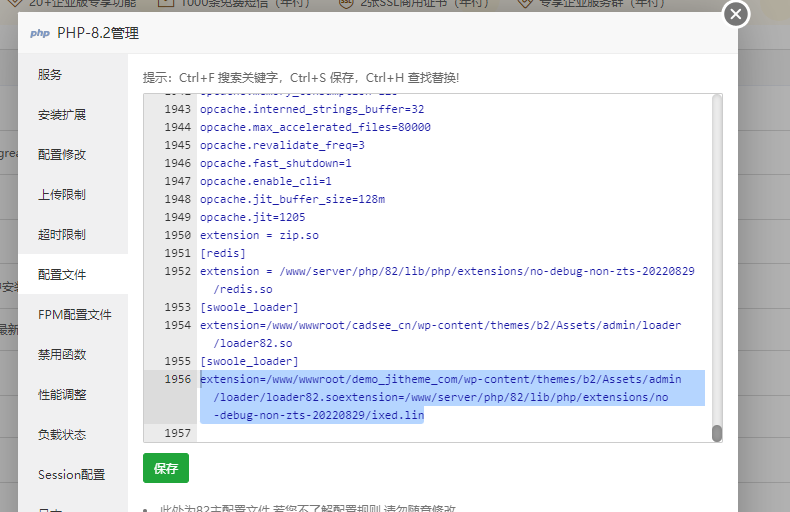The image size is (790, 512).
Task: Click line number 1956 in gutter
Action: pos(177,379)
